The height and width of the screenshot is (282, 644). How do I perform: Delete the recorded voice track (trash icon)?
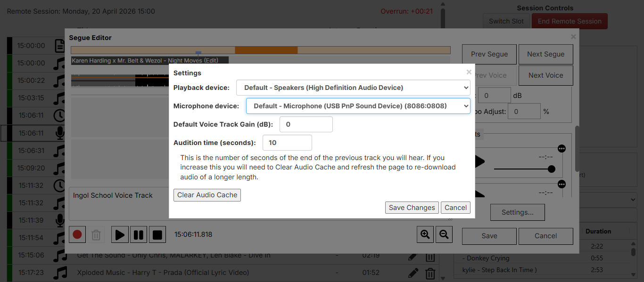coord(96,234)
